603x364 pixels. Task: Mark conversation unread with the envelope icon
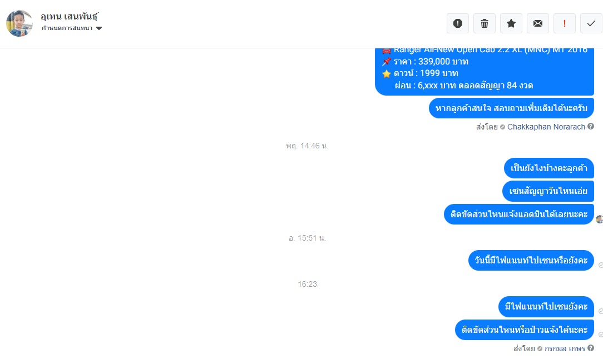[x=537, y=23]
